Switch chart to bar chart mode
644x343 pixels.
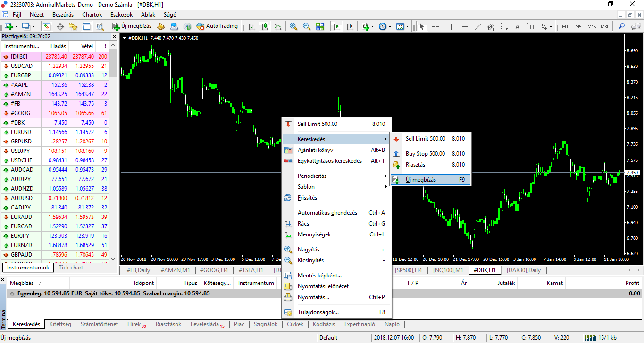(x=251, y=26)
